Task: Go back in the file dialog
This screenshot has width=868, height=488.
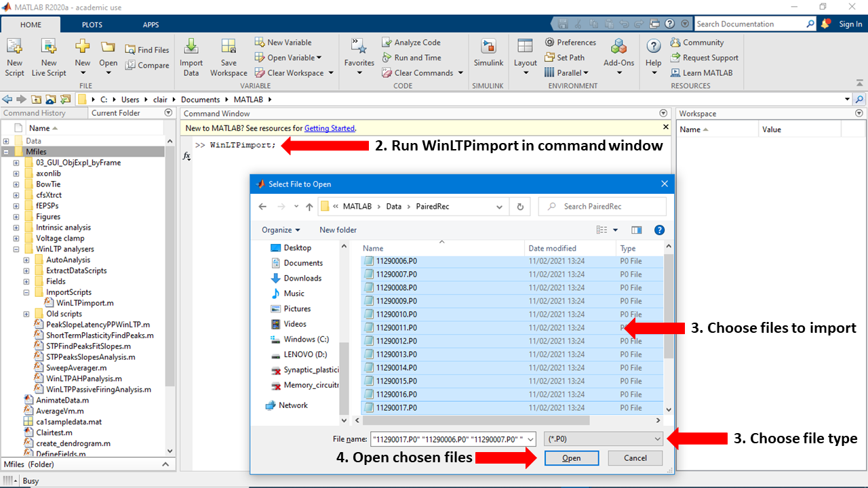Action: pyautogui.click(x=263, y=207)
